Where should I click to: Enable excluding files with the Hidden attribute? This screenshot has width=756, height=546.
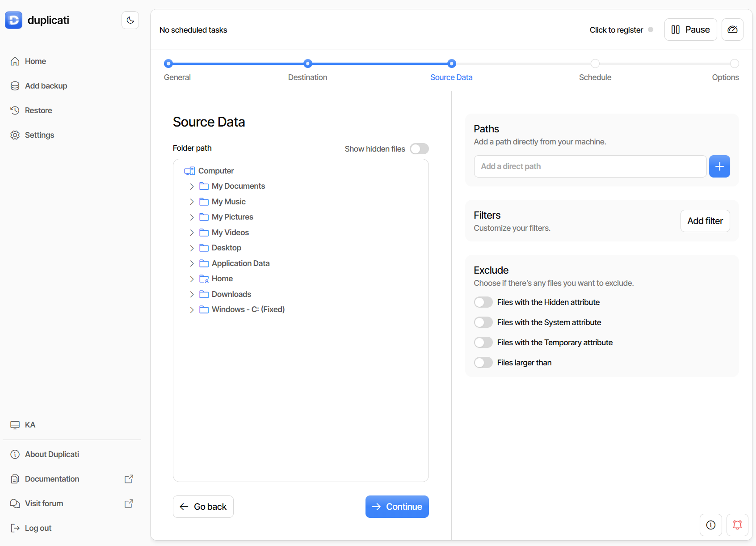tap(483, 302)
